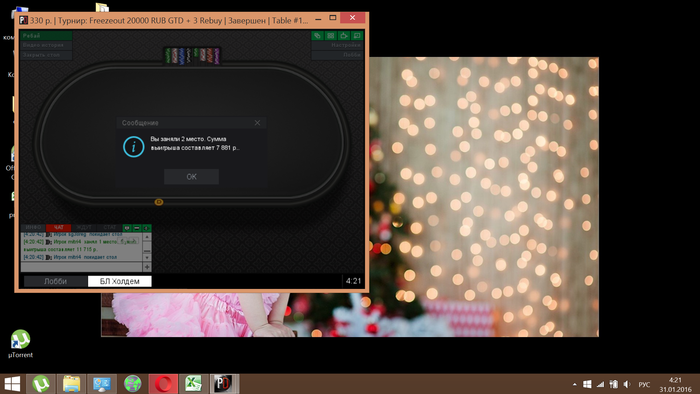Click the green speech bubble chat icon
The image size is (700, 394).
point(127,228)
